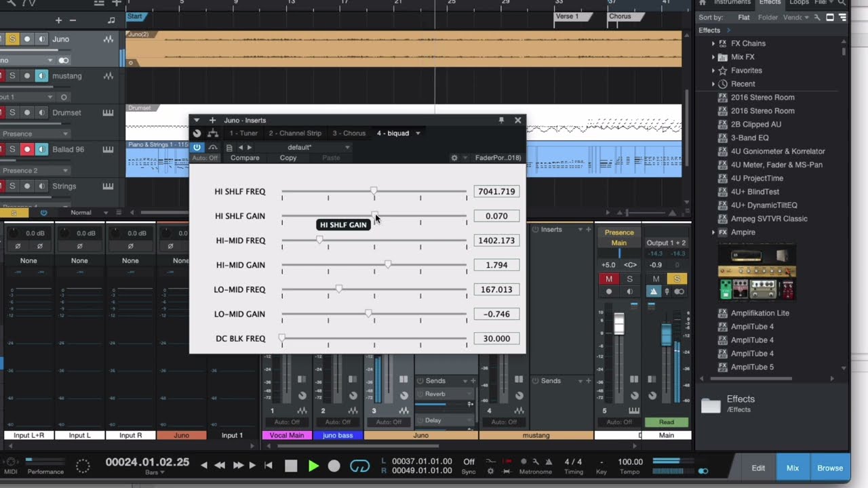Click fast forward in the transport bar

click(238, 466)
